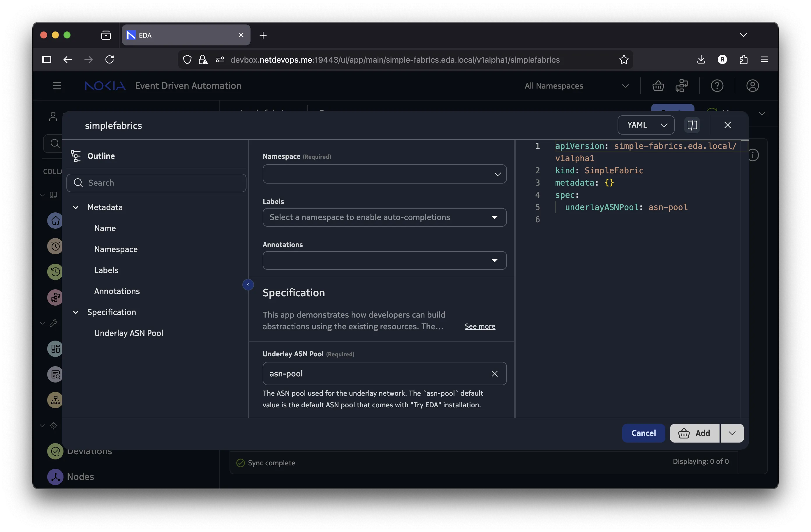811x532 pixels.
Task: Open the workflows icon in header
Action: [681, 86]
